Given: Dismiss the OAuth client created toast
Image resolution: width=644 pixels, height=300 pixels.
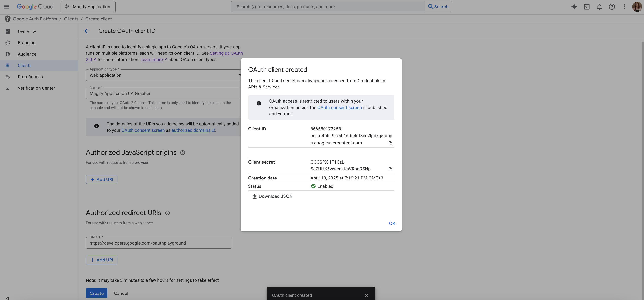Looking at the screenshot, I should [x=366, y=295].
